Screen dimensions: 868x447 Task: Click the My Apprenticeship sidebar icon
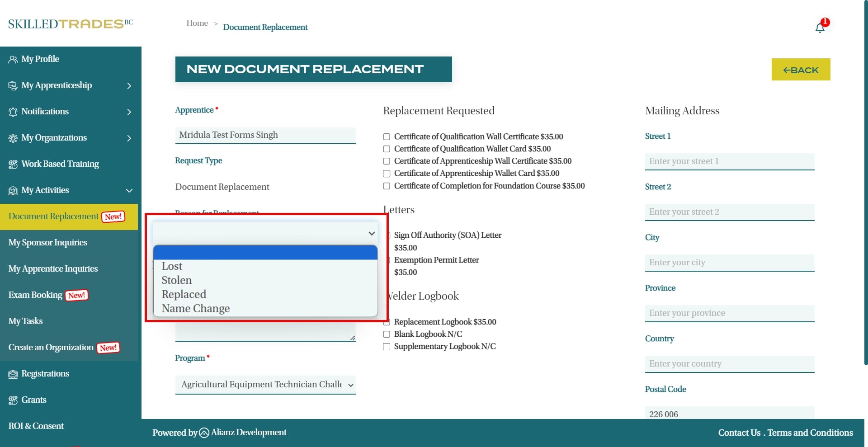tap(13, 86)
